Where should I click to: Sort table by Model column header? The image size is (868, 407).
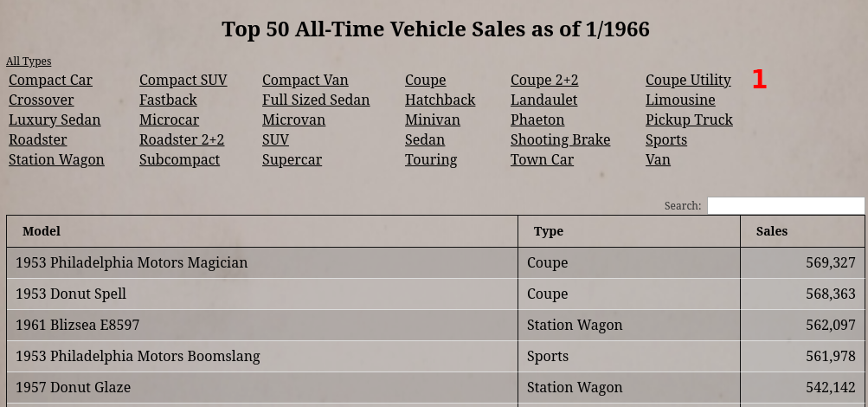[42, 231]
